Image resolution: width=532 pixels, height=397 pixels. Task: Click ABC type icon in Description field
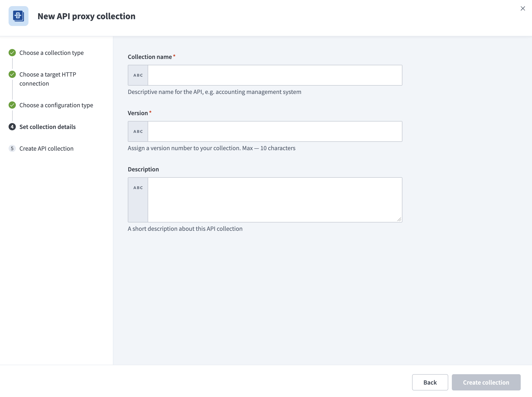click(138, 188)
